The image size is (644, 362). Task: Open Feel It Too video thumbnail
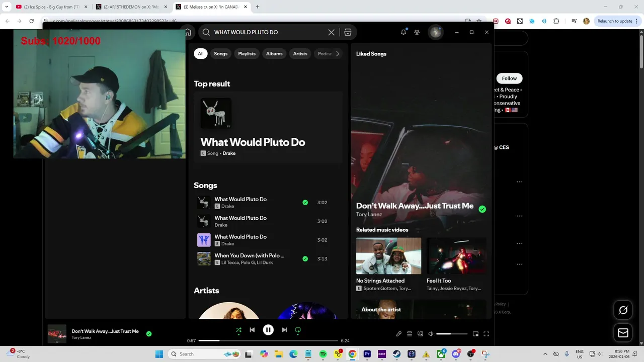click(456, 256)
